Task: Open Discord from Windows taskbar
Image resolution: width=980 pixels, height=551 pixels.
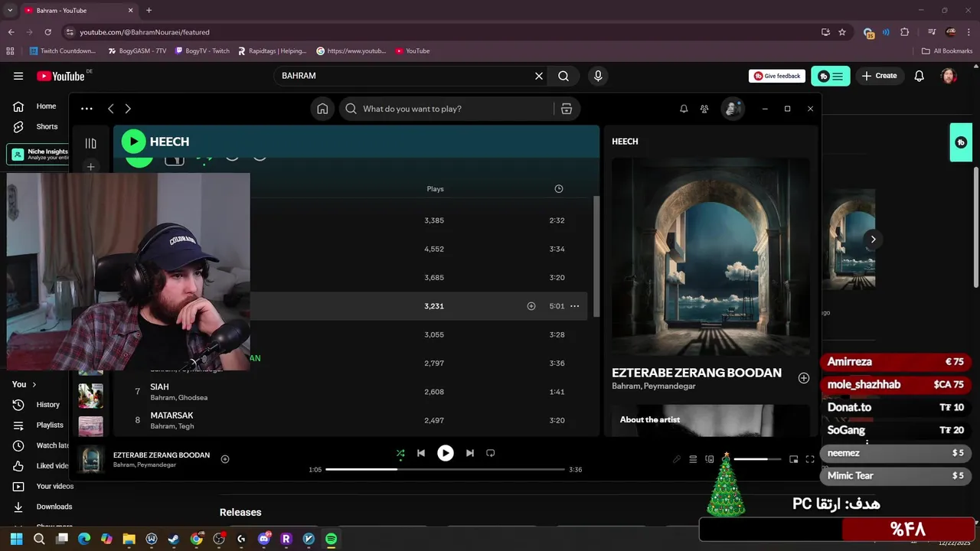Action: point(264,539)
